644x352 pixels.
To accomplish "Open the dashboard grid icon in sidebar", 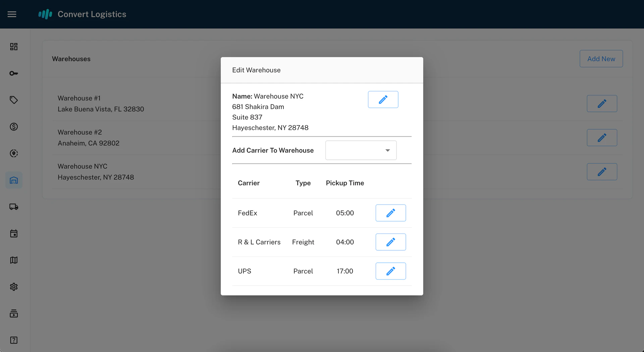I will (x=14, y=47).
